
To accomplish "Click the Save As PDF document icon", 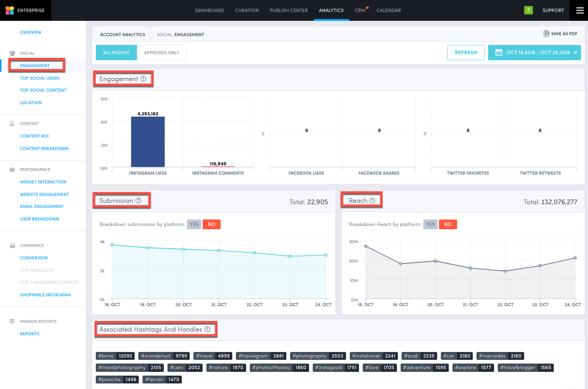I will click(546, 33).
